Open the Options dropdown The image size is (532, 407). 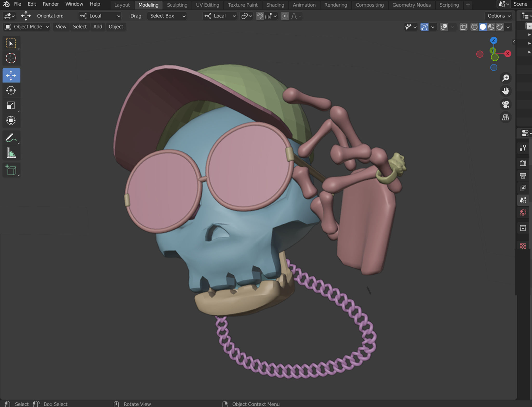coord(498,16)
